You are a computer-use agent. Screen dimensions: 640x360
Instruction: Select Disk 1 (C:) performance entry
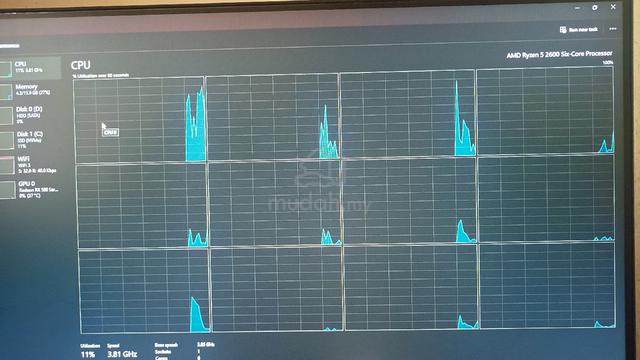point(30,140)
